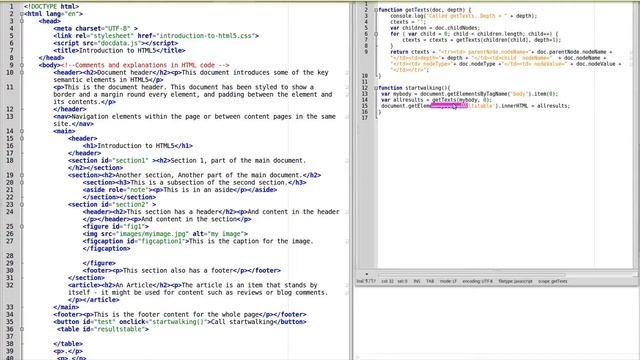Click 'encoding: UTF-8' in the status bar
This screenshot has height=360, width=640.
coord(478,282)
